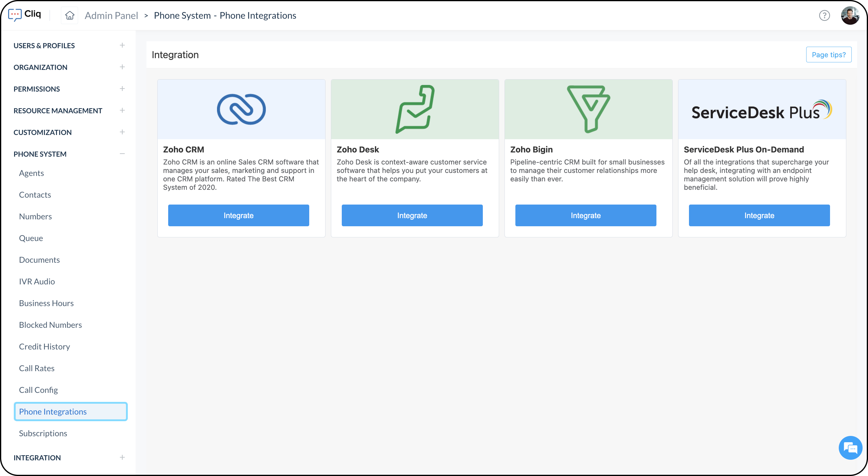Viewport: 868px width, 476px height.
Task: Click the Zoho CRM logo
Action: [x=241, y=109]
